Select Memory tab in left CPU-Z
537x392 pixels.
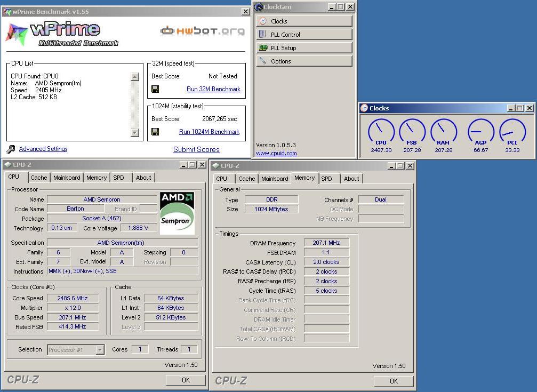(96, 178)
